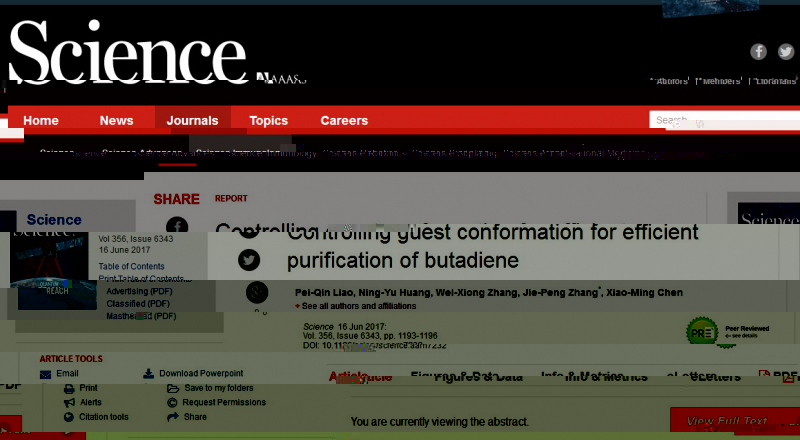
Task: Click the Share link in Article Tools
Action: click(x=195, y=417)
